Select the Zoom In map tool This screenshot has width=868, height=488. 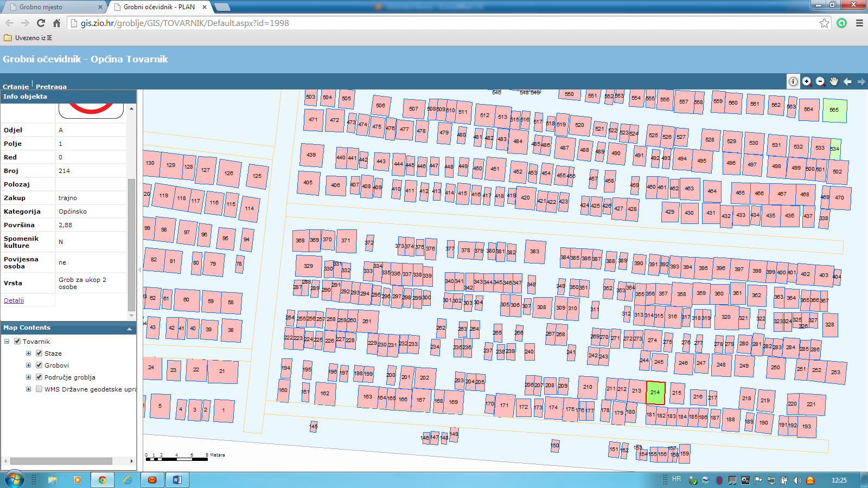[807, 81]
